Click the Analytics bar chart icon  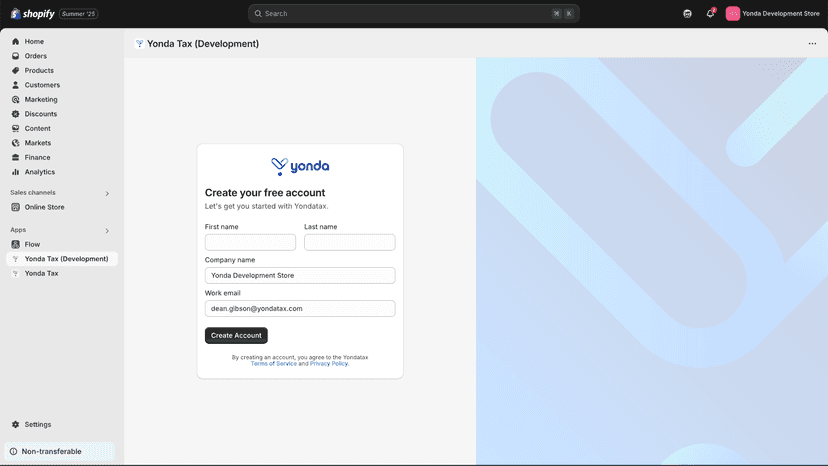(x=15, y=172)
